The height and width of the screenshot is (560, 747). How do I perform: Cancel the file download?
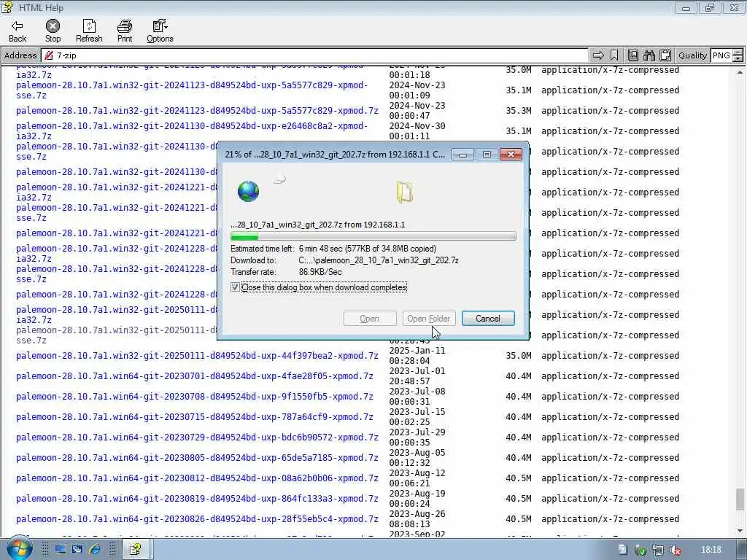(x=488, y=319)
